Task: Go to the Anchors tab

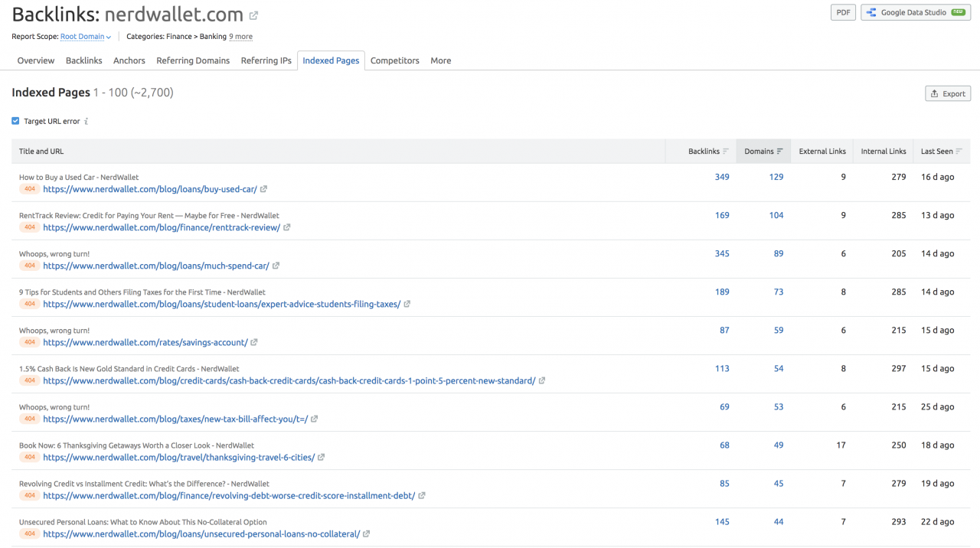Action: 129,60
